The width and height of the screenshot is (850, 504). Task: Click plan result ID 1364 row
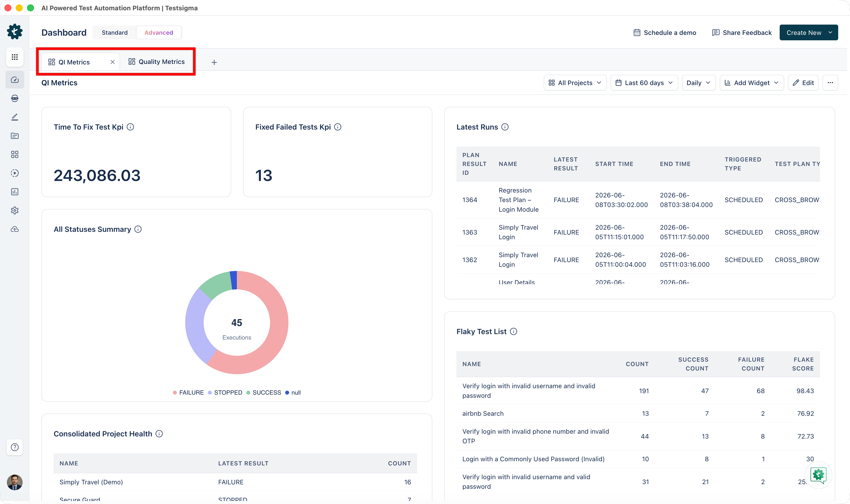pyautogui.click(x=638, y=200)
